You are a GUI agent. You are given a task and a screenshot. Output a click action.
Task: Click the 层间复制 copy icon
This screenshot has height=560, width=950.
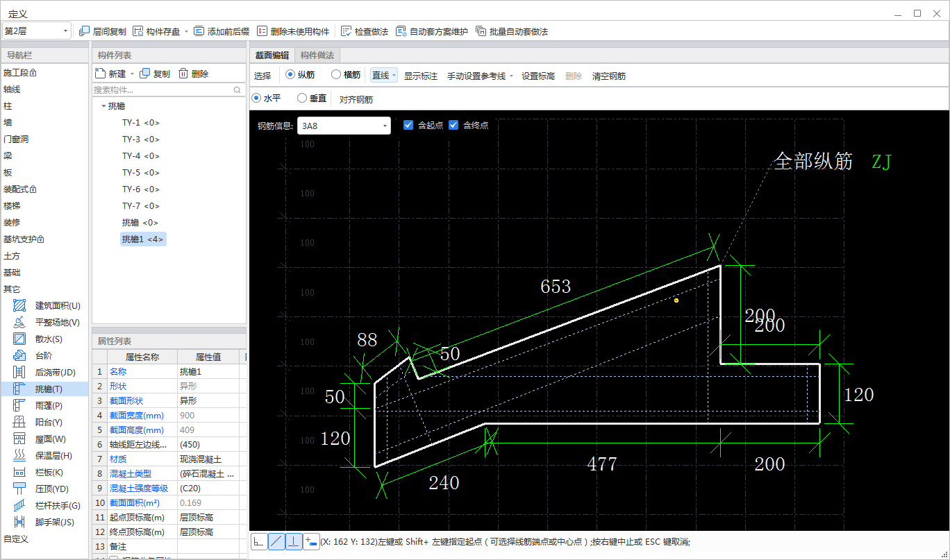[85, 31]
